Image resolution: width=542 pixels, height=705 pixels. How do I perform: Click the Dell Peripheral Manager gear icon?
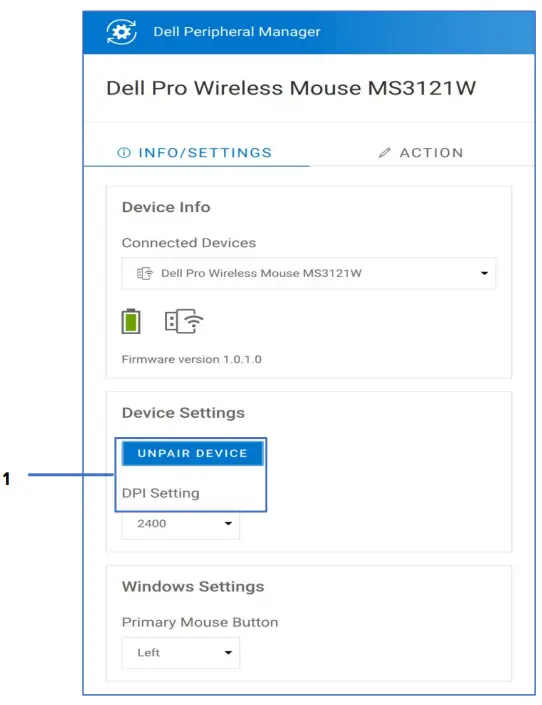(121, 32)
